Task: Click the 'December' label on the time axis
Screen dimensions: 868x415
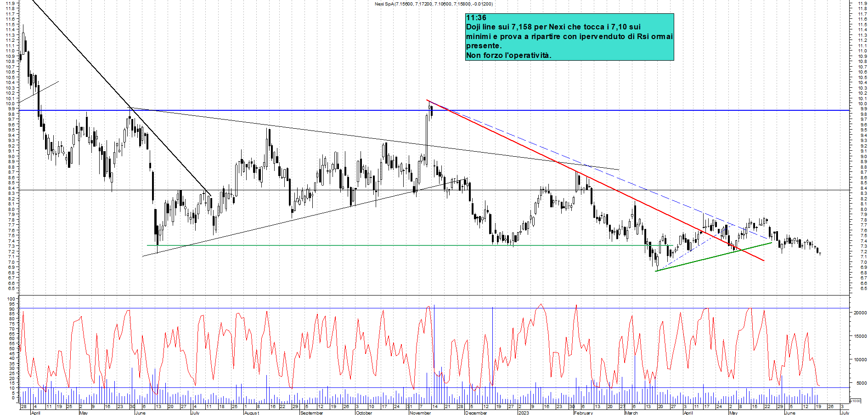Action: click(x=476, y=413)
